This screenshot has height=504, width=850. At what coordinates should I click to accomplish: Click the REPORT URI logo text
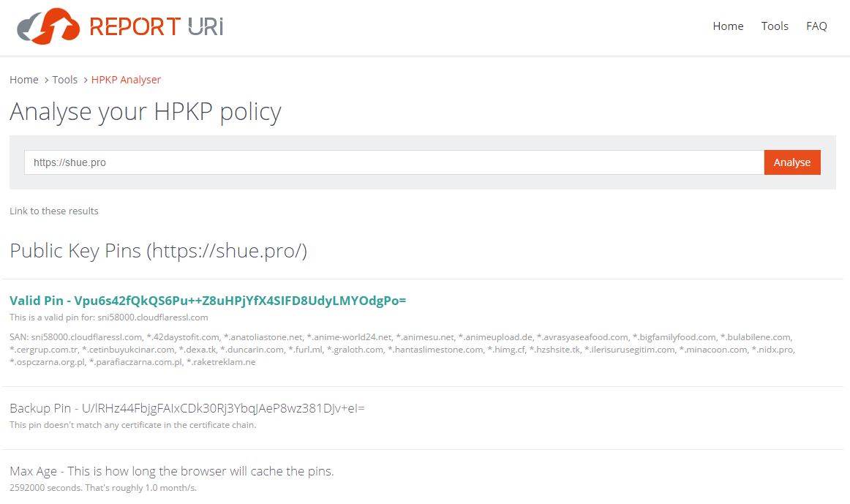(156, 26)
